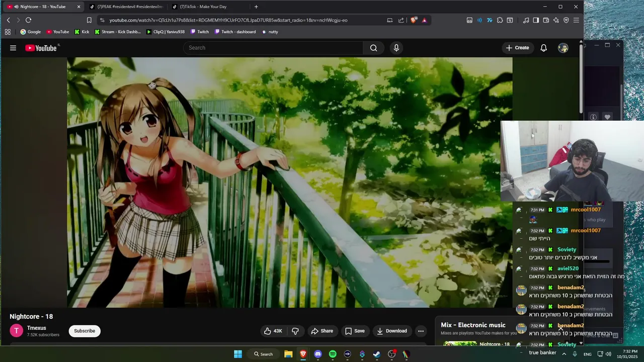Open YouTube account avatar menu
Screen dimensions: 644x362
pyautogui.click(x=563, y=48)
